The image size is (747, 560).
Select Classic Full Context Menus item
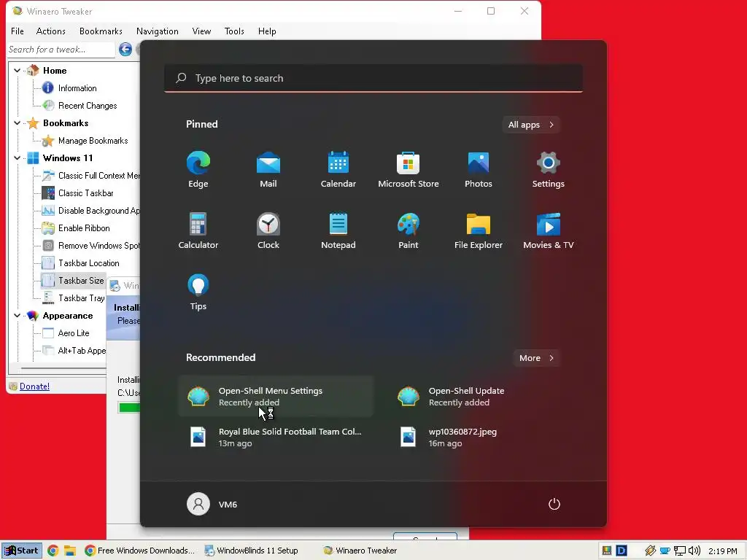(x=98, y=176)
